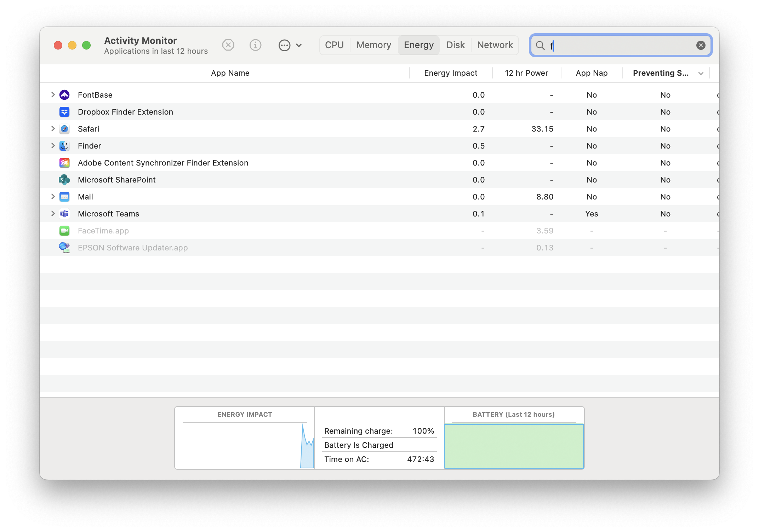Click the stop process X icon

[228, 45]
